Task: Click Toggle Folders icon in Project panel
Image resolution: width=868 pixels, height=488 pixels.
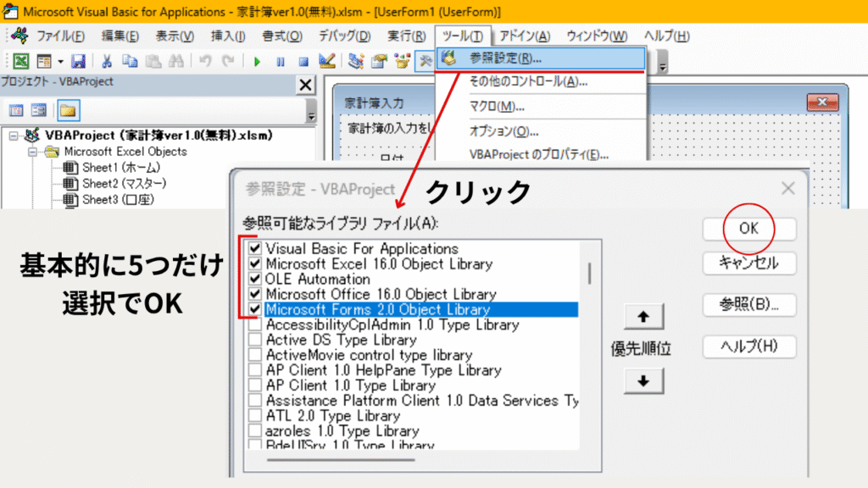Action: pyautogui.click(x=68, y=110)
